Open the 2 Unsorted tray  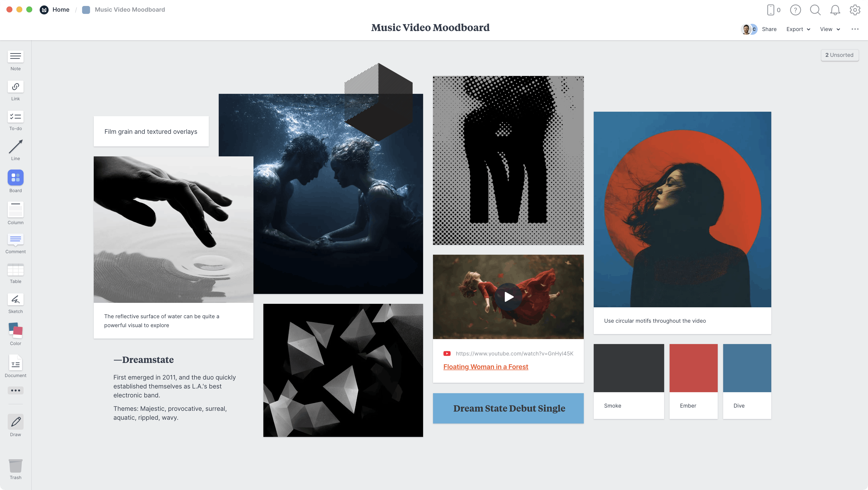click(839, 55)
